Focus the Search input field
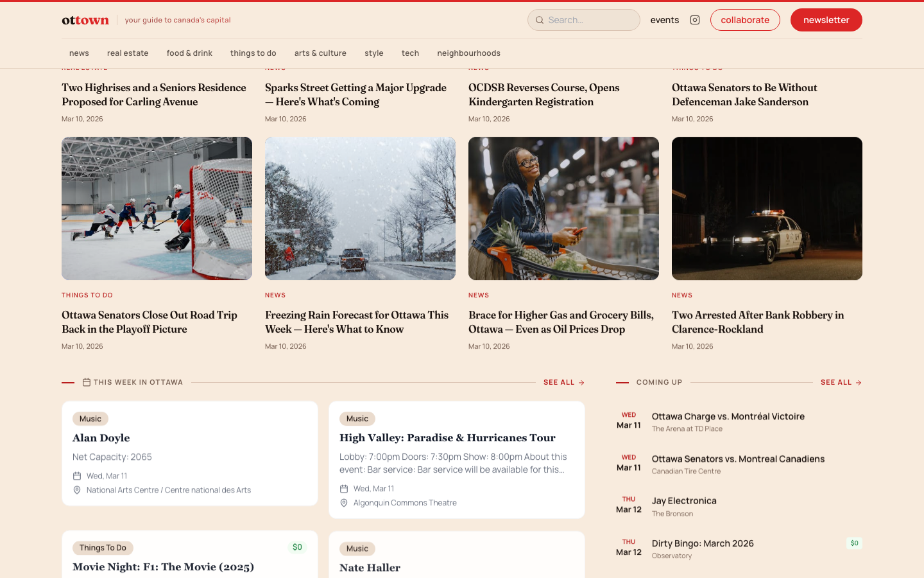The height and width of the screenshot is (578, 924). (x=584, y=20)
